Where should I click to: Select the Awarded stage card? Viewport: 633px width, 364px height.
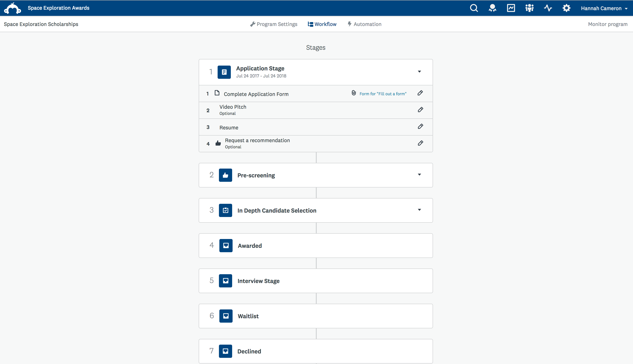[x=316, y=246]
